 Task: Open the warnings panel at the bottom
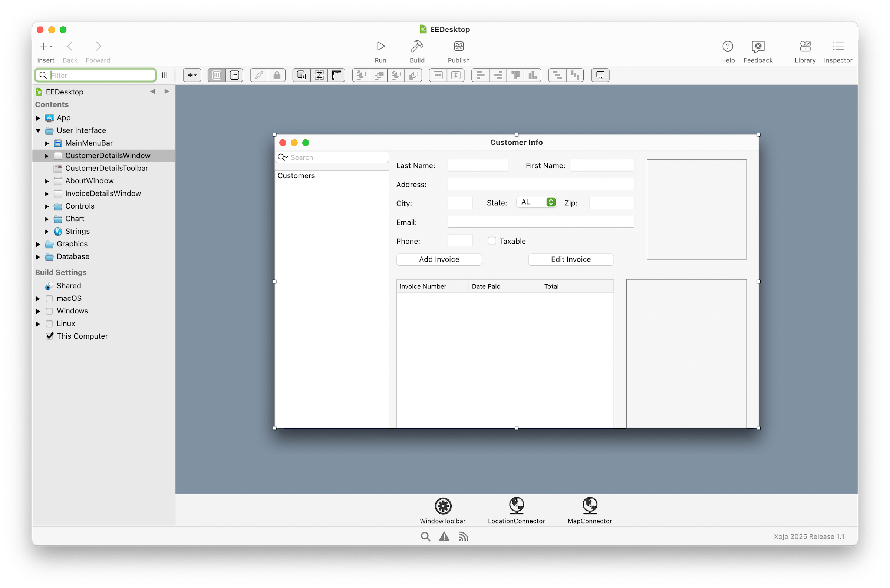tap(444, 536)
